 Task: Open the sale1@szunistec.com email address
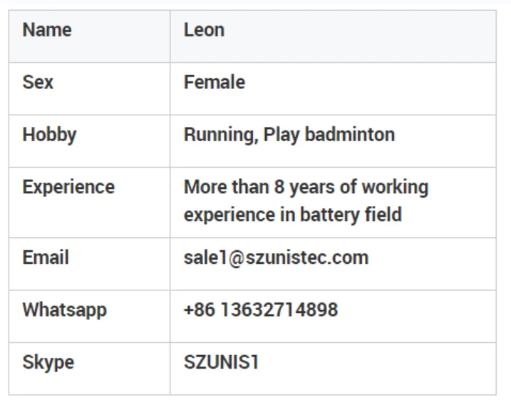click(276, 257)
